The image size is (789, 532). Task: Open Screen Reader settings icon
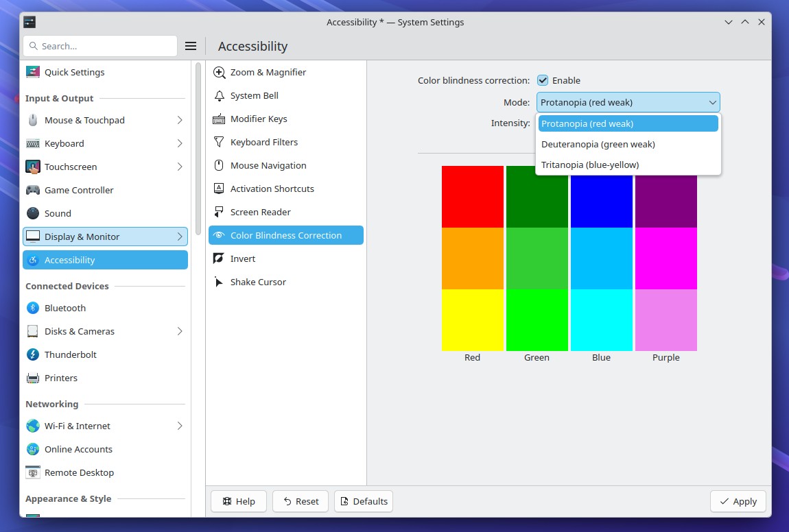click(x=219, y=212)
